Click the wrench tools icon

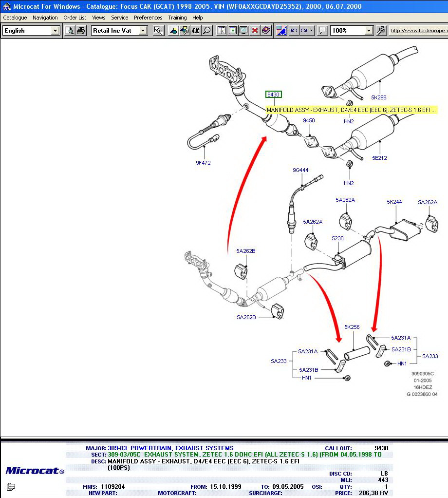coord(381,31)
